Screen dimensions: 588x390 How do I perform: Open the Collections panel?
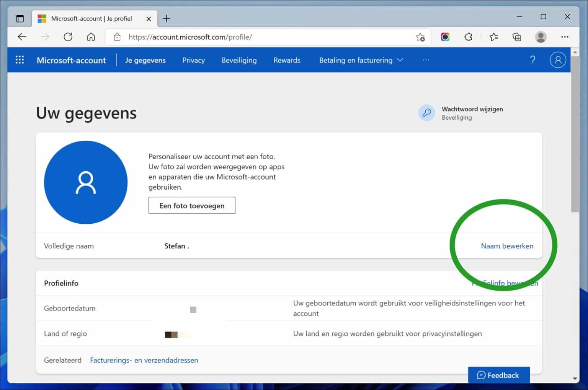[x=517, y=37]
